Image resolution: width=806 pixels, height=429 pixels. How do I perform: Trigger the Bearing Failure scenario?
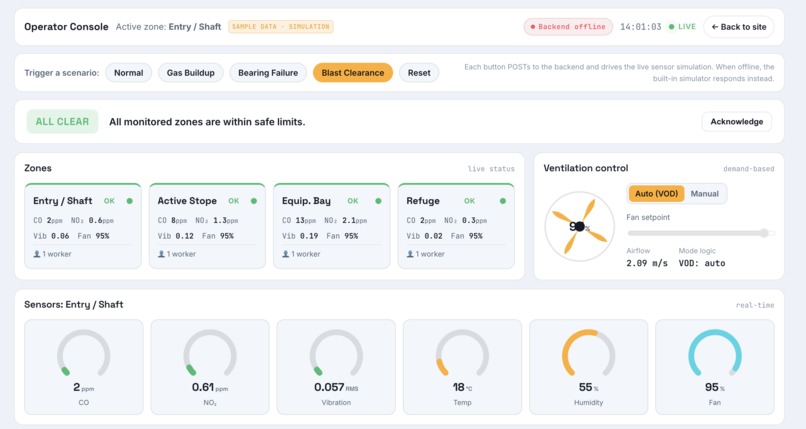(268, 72)
